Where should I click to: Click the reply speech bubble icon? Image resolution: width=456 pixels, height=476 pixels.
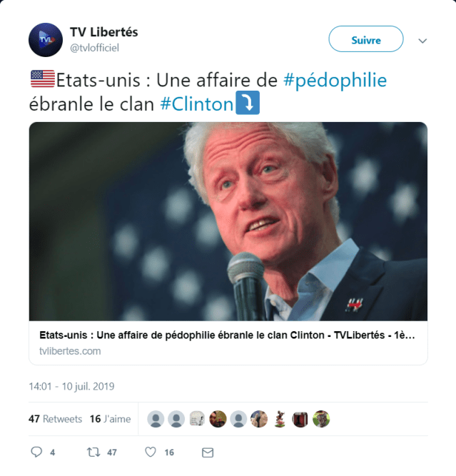point(36,452)
